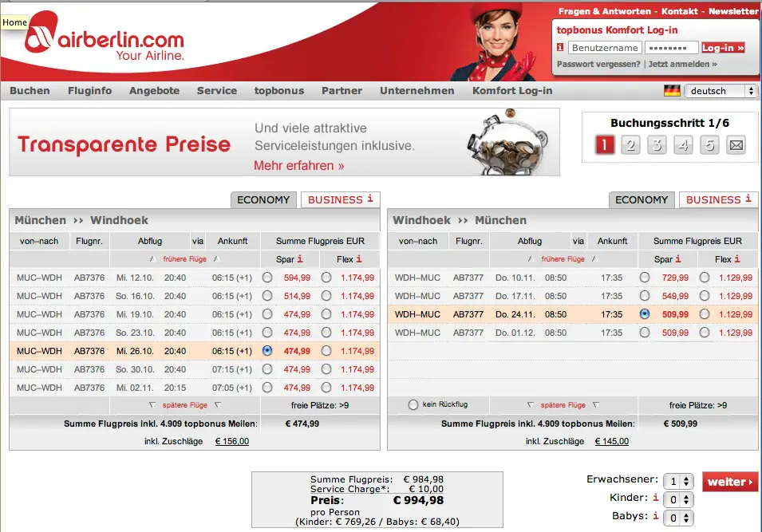The width and height of the screenshot is (762, 532).
Task: Click the airberlin.com logo
Action: click(105, 37)
